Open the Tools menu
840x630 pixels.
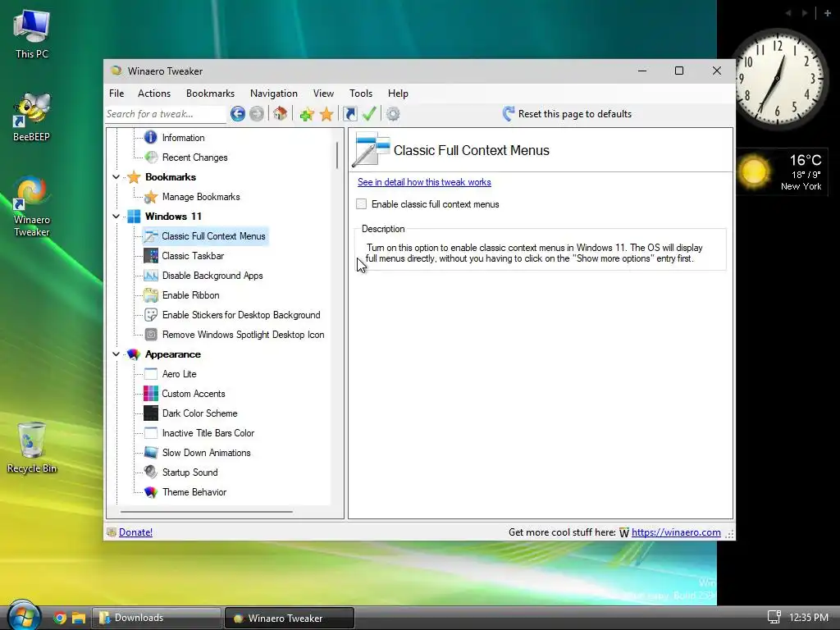pyautogui.click(x=361, y=94)
